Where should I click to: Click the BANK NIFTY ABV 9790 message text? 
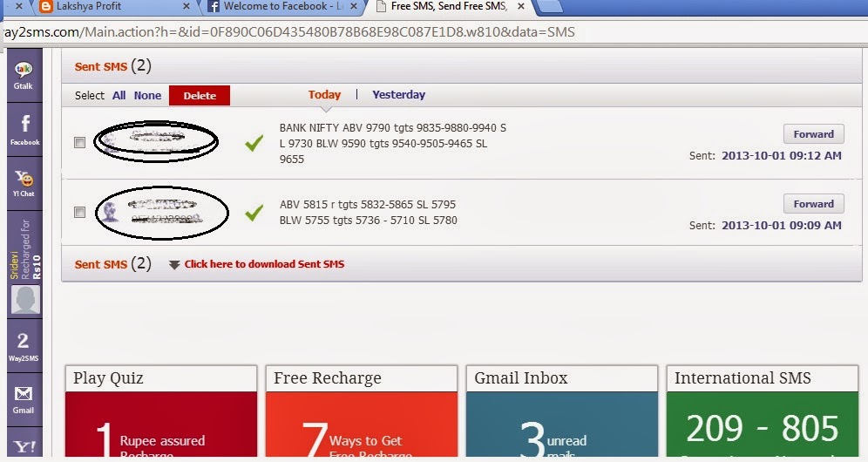pyautogui.click(x=392, y=144)
